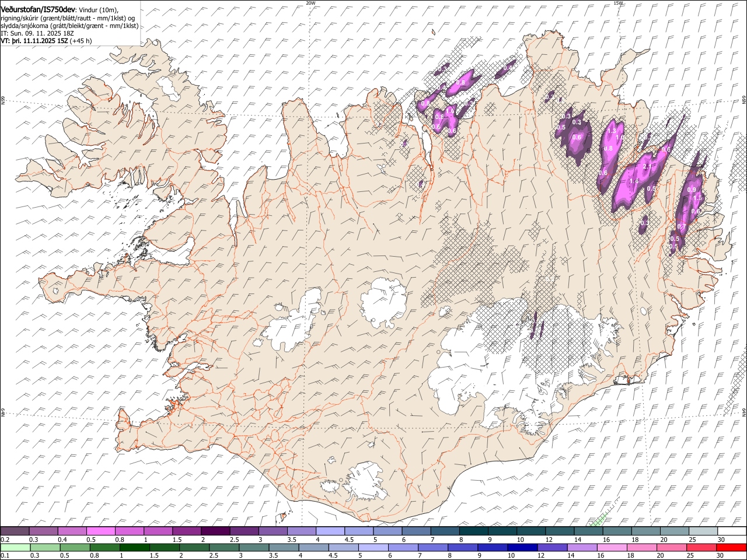Select top-row legend swatch between 0.2 and 0.3
This screenshot has width=747, height=560.
click(15, 531)
